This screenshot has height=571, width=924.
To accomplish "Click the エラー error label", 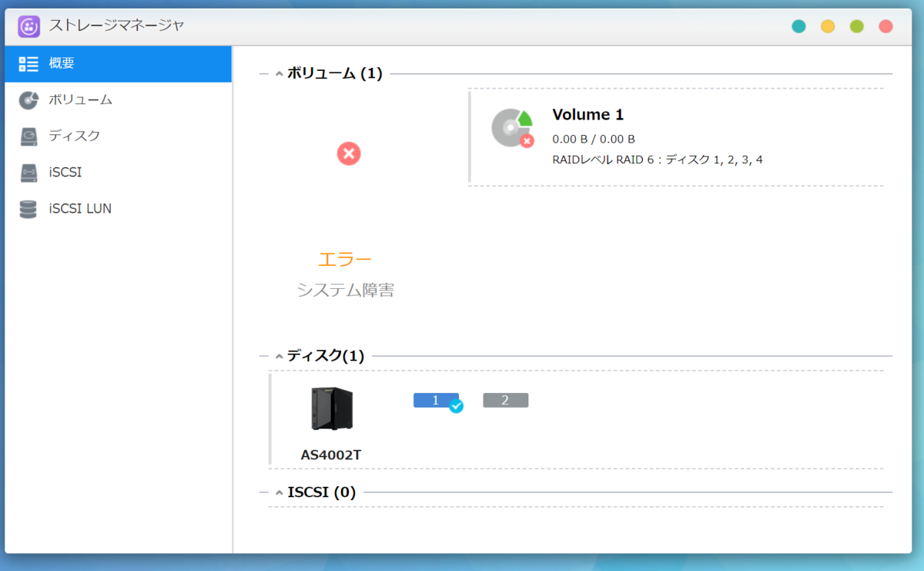I will 346,259.
